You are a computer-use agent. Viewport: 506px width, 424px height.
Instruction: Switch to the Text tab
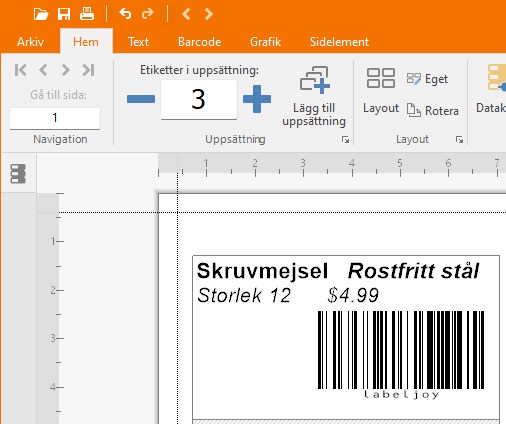138,42
